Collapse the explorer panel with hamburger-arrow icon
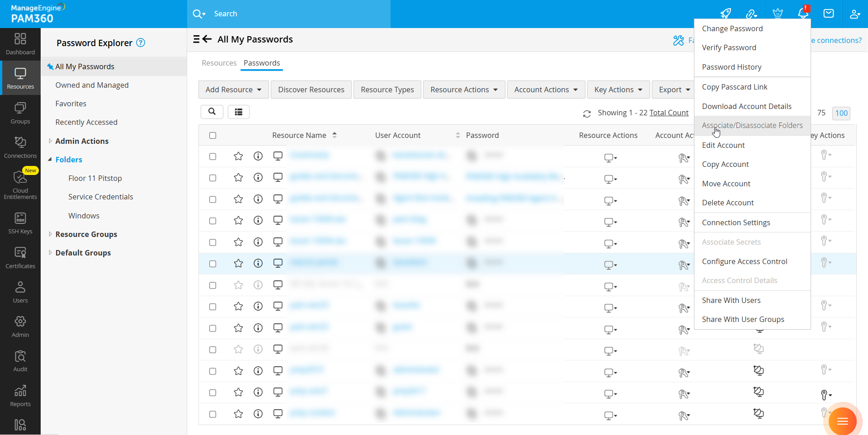This screenshot has height=435, width=868. coord(203,39)
